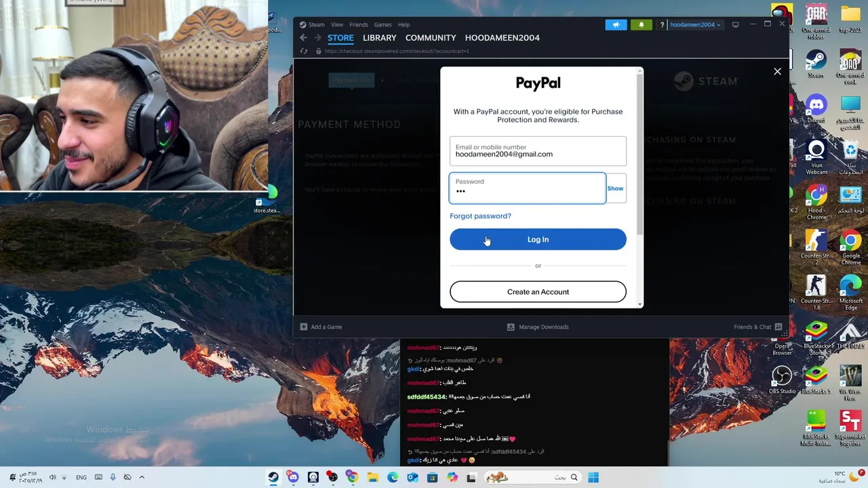Image resolution: width=868 pixels, height=488 pixels.
Task: Open the Friends menu in Steam
Action: click(359, 24)
